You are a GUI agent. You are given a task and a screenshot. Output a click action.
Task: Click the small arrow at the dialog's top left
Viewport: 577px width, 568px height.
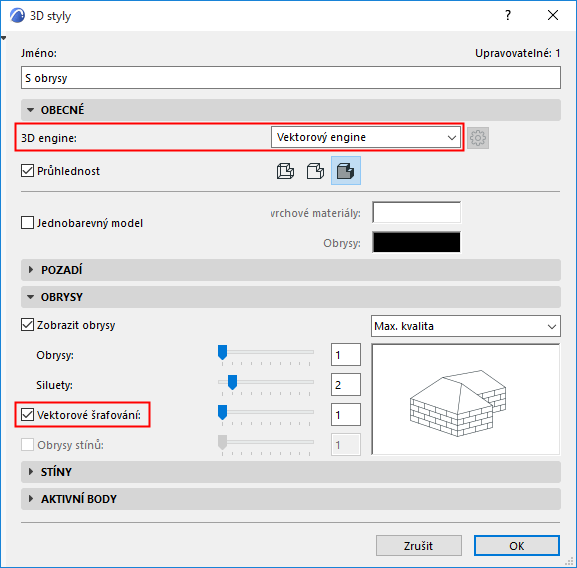point(4,38)
